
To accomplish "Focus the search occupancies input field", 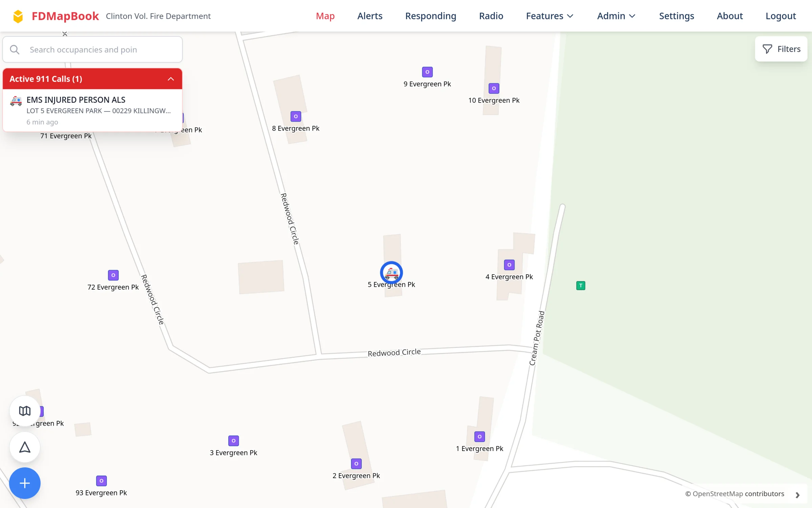I will 92,50.
